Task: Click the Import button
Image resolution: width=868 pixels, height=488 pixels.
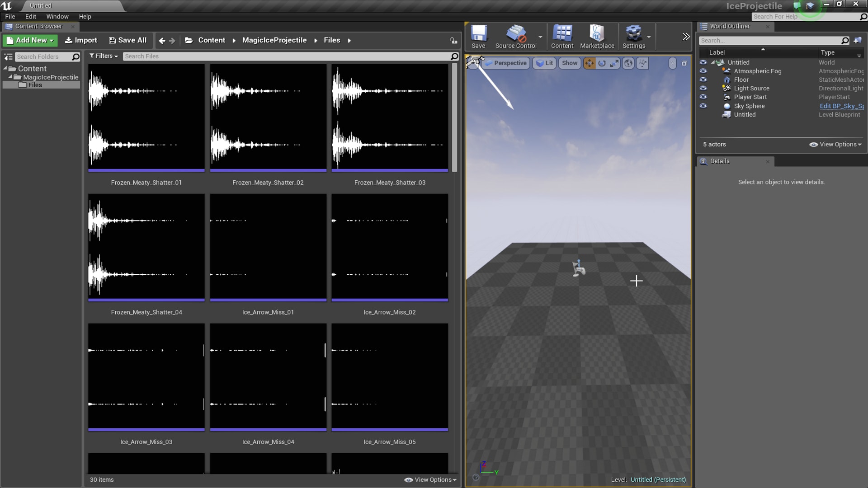Action: tap(81, 40)
